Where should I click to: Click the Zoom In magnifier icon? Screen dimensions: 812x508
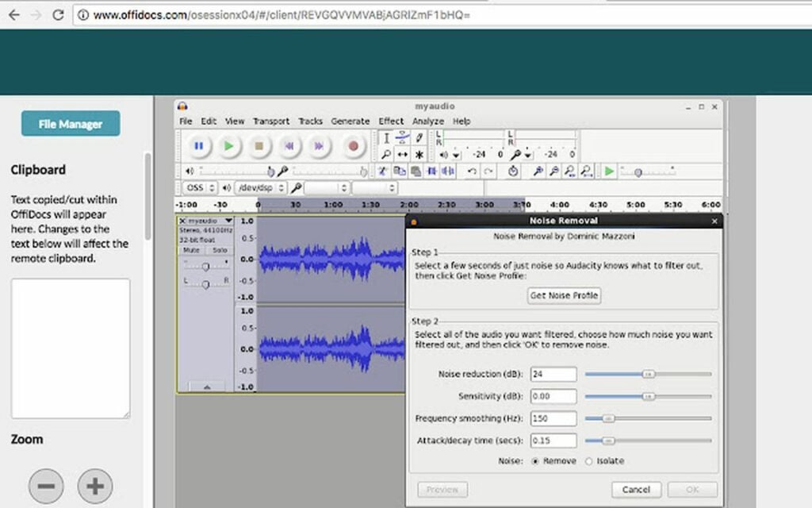[x=538, y=171]
